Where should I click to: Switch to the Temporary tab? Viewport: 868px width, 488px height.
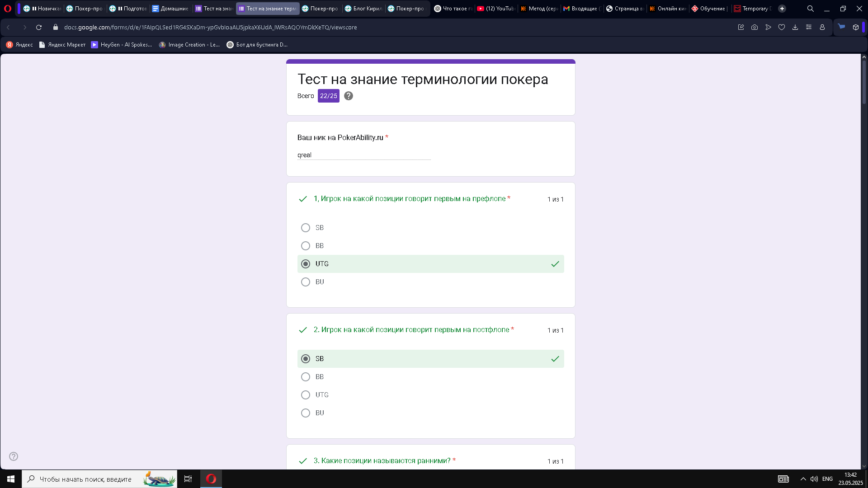753,9
